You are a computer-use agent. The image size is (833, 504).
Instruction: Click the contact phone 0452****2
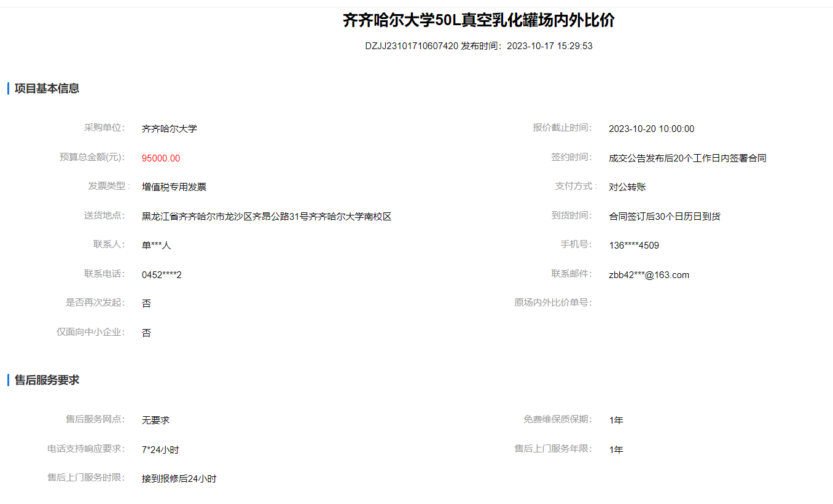pos(162,275)
